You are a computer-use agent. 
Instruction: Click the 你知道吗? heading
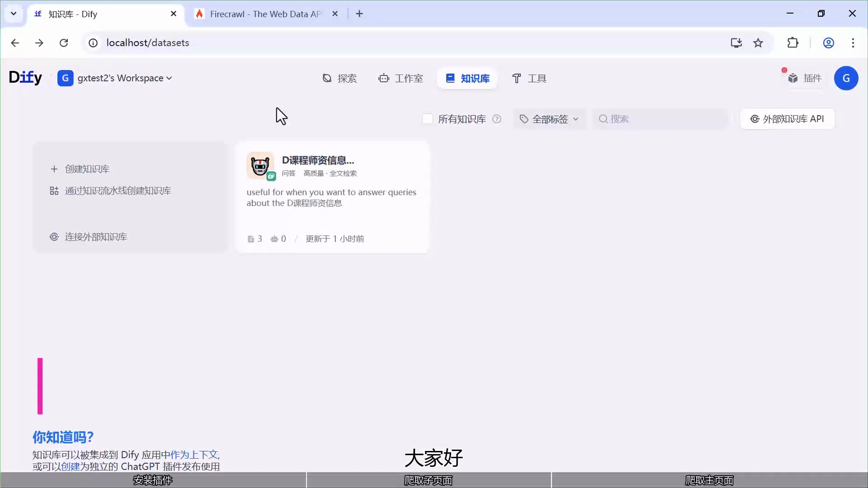(x=63, y=437)
